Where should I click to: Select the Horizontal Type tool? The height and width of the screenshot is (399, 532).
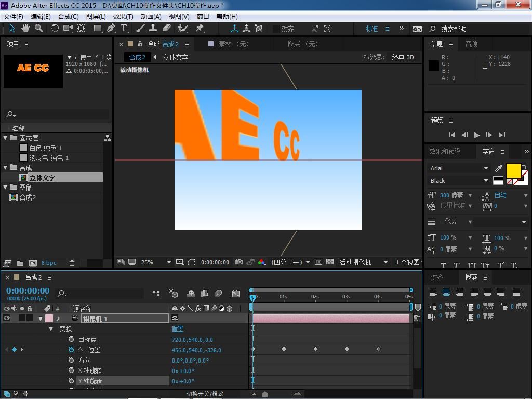pyautogui.click(x=124, y=29)
